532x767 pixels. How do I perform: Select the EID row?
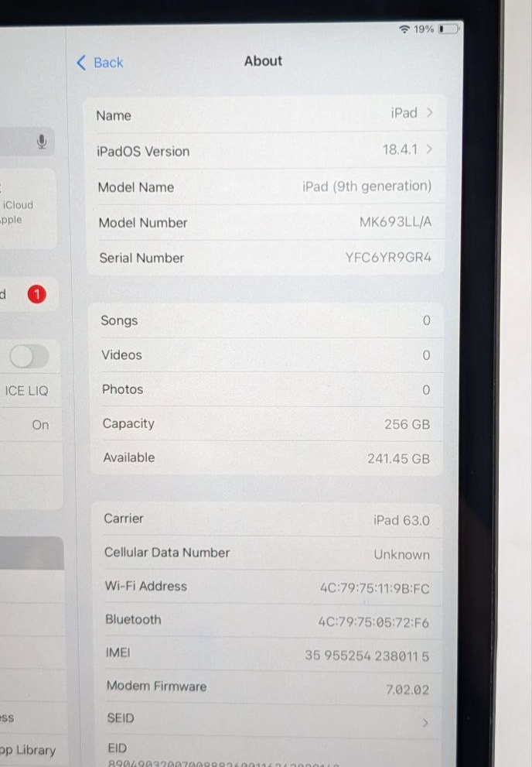268,752
